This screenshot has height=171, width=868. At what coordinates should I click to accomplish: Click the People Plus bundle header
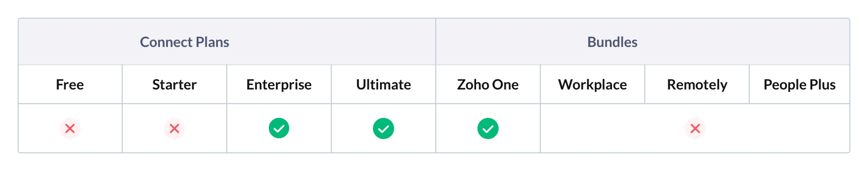[x=799, y=85]
